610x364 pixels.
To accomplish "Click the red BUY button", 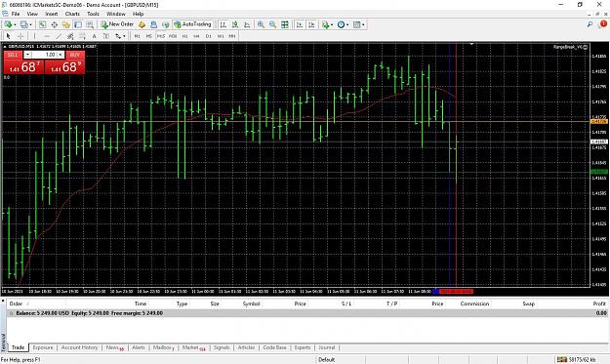I will coord(75,55).
